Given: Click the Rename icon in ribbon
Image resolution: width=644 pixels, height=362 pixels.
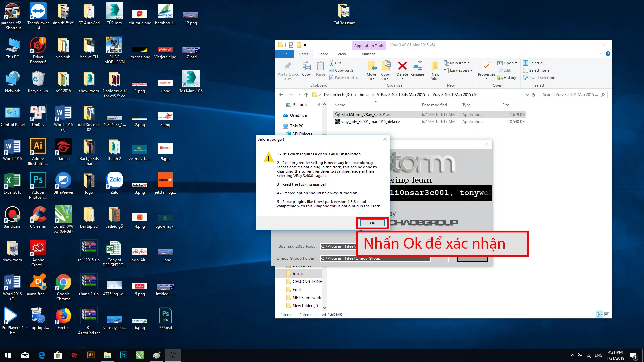Looking at the screenshot, I should (417, 66).
